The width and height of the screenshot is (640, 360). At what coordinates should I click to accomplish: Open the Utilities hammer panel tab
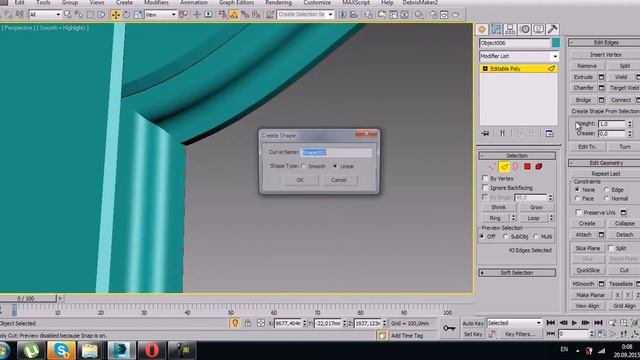point(552,29)
